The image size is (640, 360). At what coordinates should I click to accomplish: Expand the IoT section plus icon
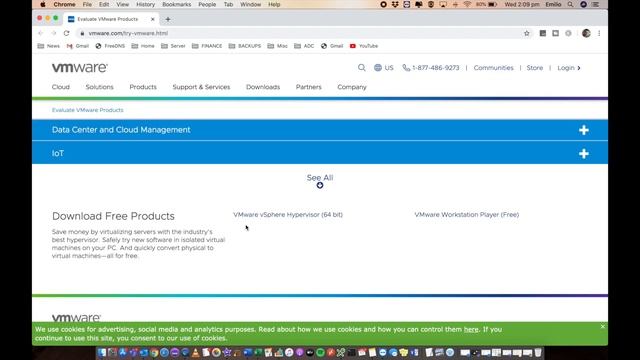[x=584, y=154]
